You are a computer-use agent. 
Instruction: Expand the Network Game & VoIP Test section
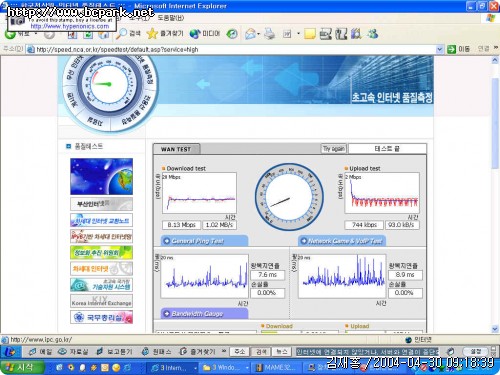tap(342, 241)
